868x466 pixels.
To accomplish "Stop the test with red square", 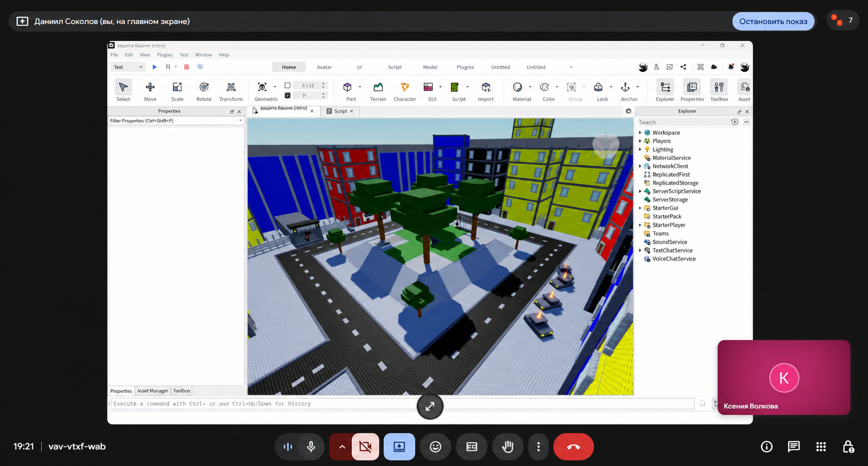I will tap(187, 67).
